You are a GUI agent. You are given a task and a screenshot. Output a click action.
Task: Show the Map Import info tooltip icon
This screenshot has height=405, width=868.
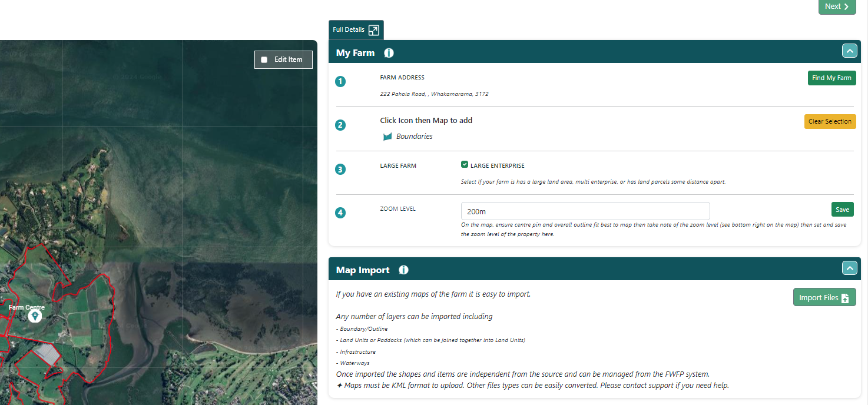(403, 270)
